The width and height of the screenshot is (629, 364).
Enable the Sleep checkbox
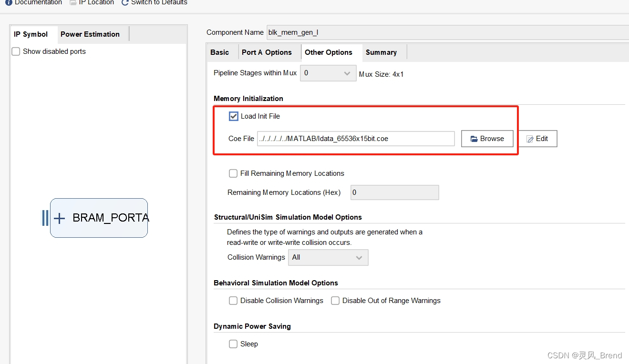pos(233,344)
